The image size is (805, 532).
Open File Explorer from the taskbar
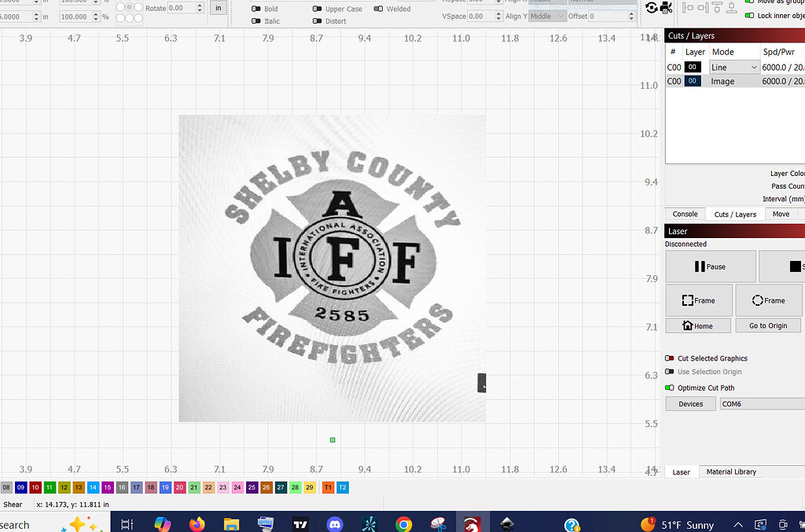(x=231, y=524)
